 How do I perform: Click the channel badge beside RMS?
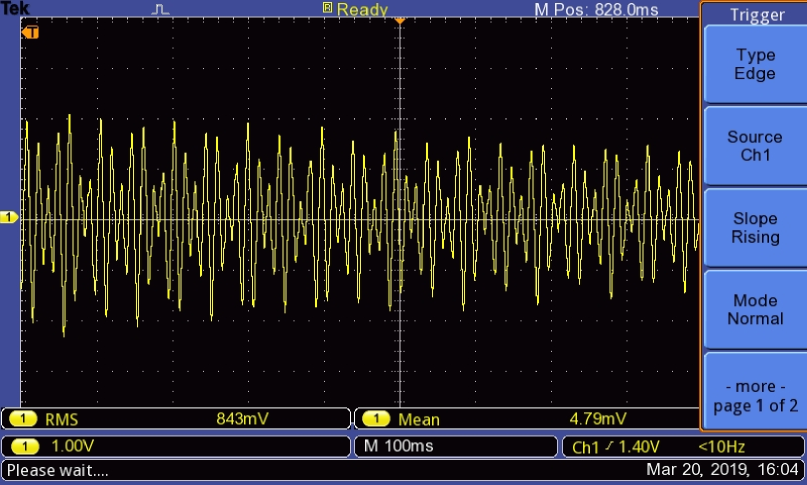[x=24, y=419]
